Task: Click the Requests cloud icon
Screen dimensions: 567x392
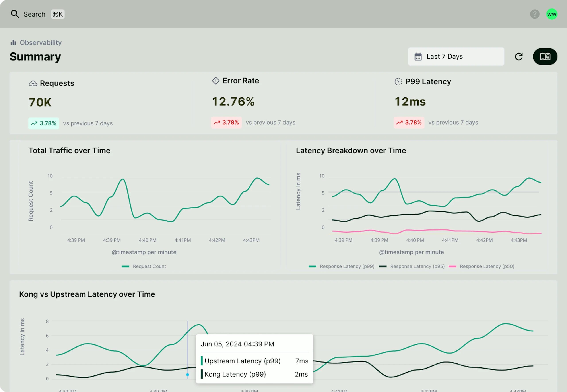Action: [x=33, y=83]
